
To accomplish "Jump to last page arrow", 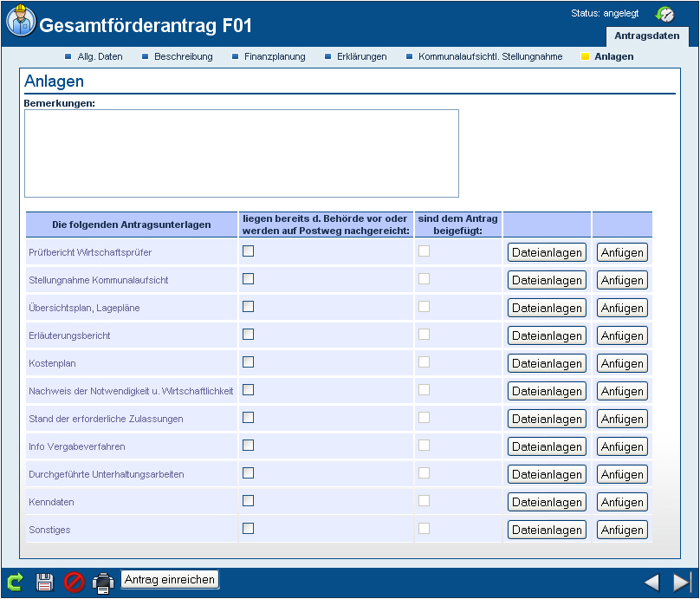I will [x=682, y=583].
